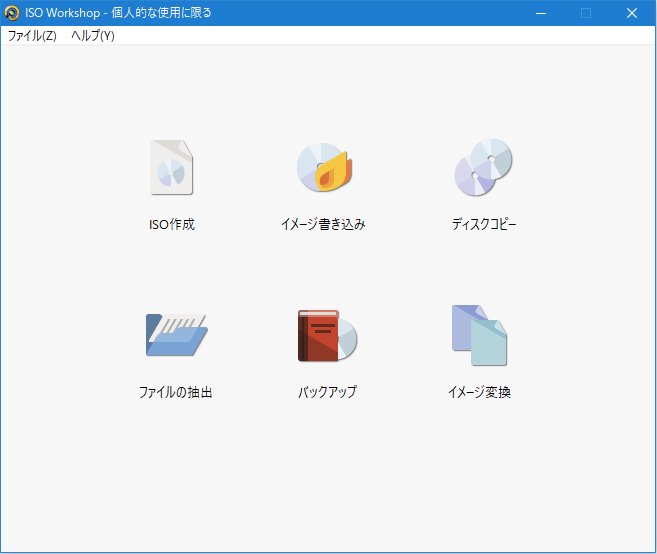Click the バックアップ text label
657x554 pixels.
tap(327, 392)
